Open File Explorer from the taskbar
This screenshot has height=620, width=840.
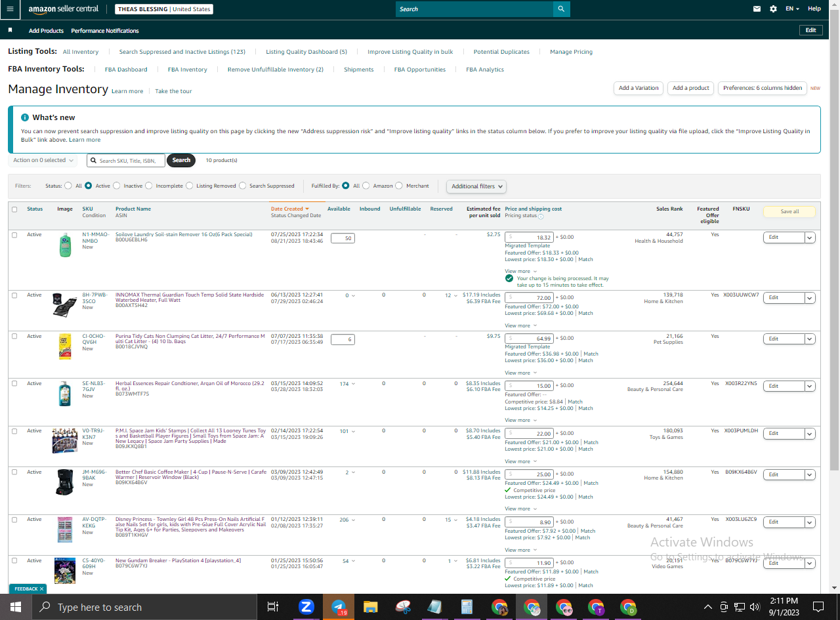click(371, 607)
